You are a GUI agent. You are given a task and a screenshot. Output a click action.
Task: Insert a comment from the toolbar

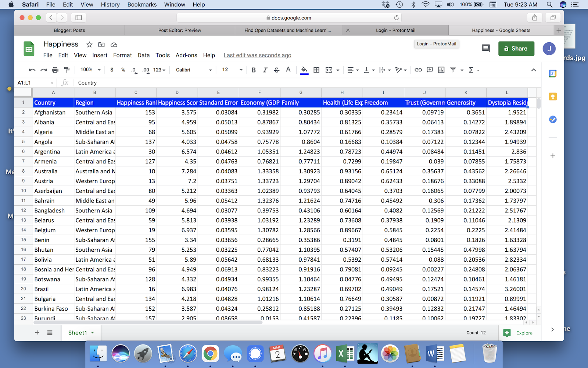coord(430,70)
